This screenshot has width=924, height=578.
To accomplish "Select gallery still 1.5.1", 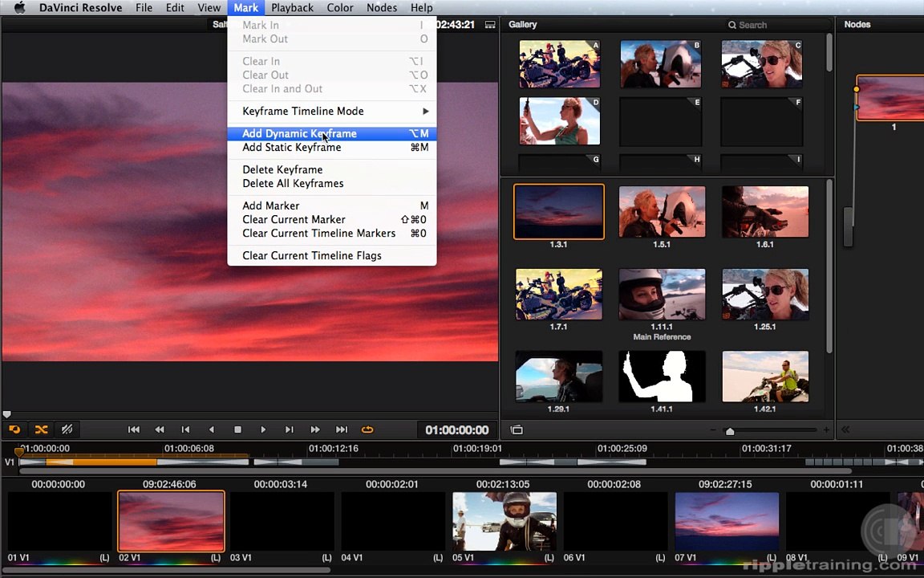I will click(x=662, y=212).
